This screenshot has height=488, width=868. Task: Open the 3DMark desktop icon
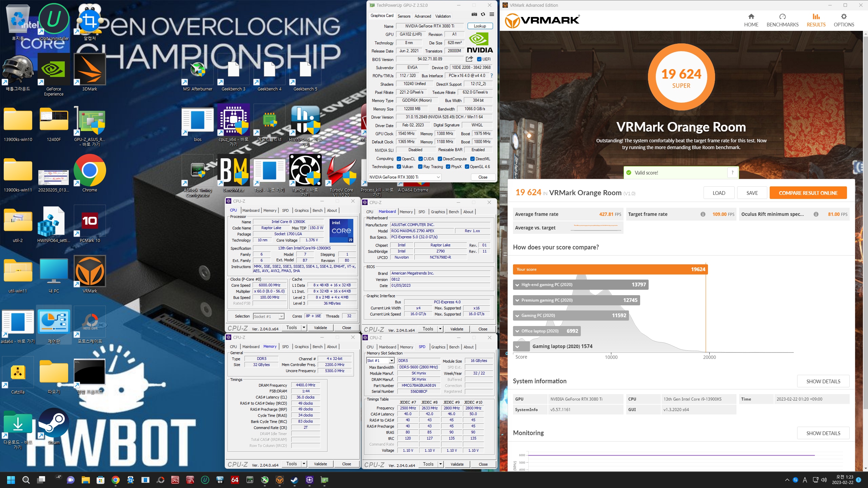90,73
